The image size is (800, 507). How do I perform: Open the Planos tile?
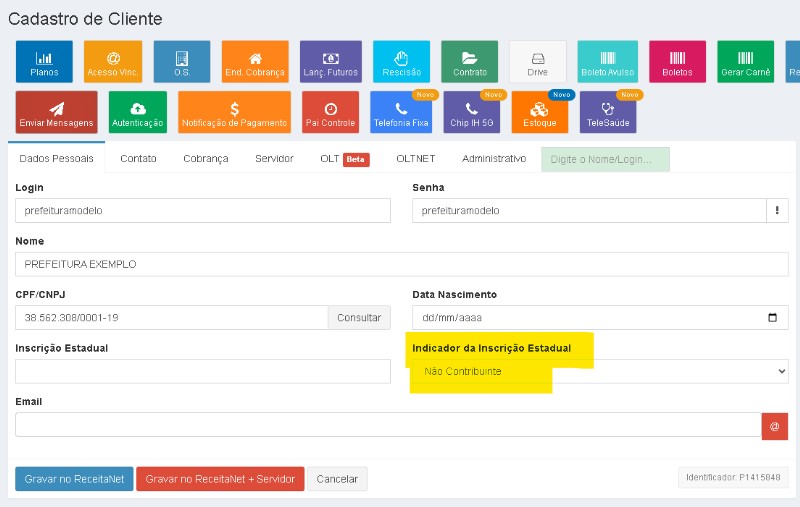[45, 62]
